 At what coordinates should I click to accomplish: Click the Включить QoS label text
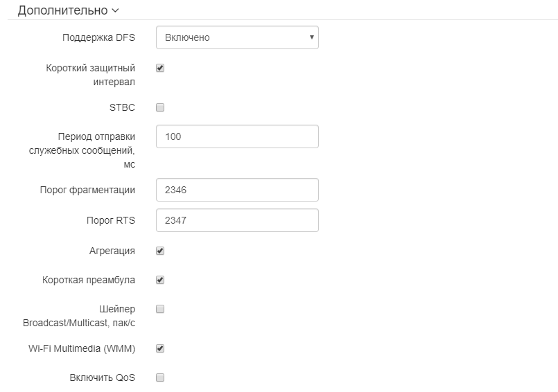103,377
